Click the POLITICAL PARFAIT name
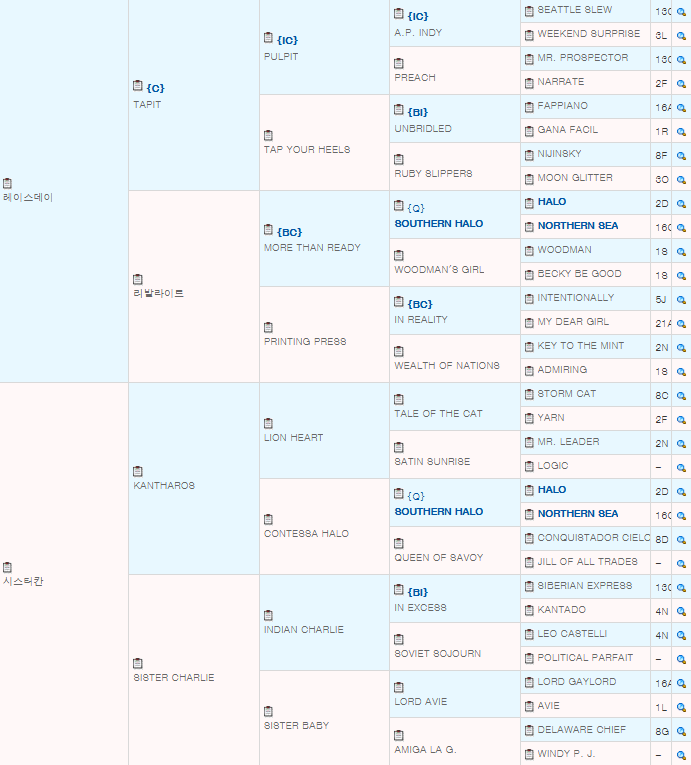This screenshot has height=765, width=691. pos(585,658)
